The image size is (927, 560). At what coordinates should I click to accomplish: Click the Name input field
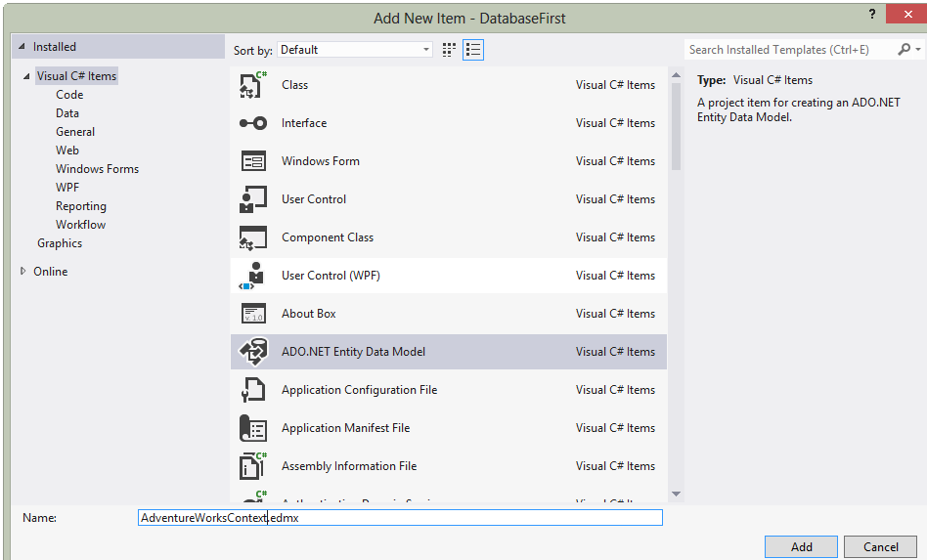coord(400,517)
